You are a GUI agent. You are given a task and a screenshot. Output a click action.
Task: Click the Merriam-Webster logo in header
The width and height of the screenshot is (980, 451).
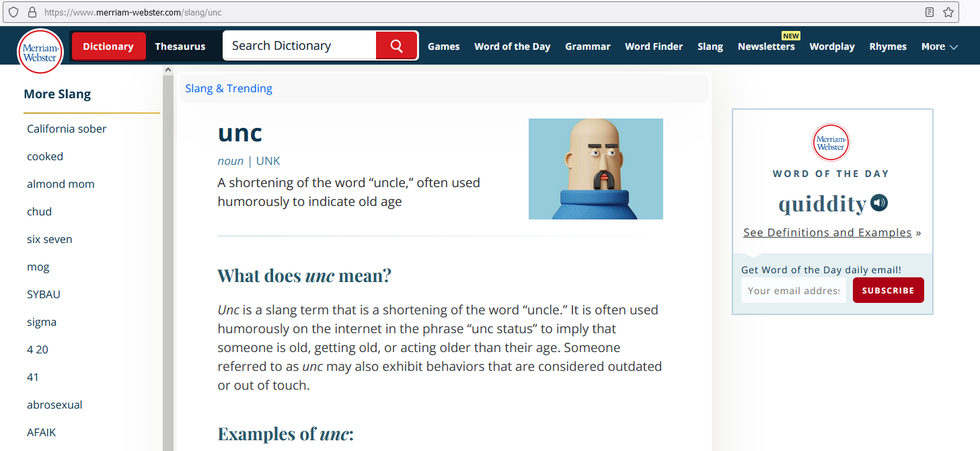coord(40,51)
